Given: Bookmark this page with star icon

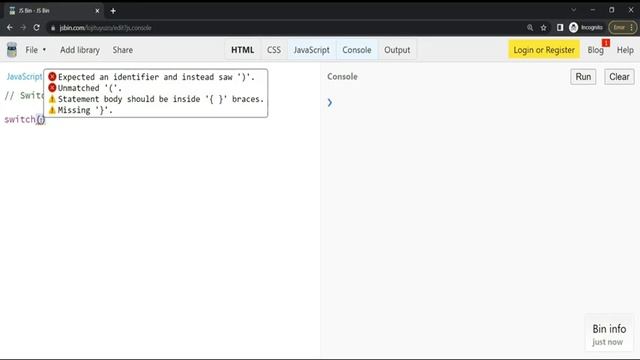Looking at the screenshot, I should (x=543, y=27).
